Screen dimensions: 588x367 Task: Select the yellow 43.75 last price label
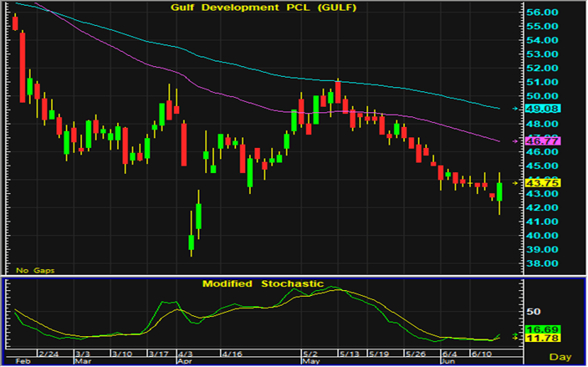coord(553,182)
